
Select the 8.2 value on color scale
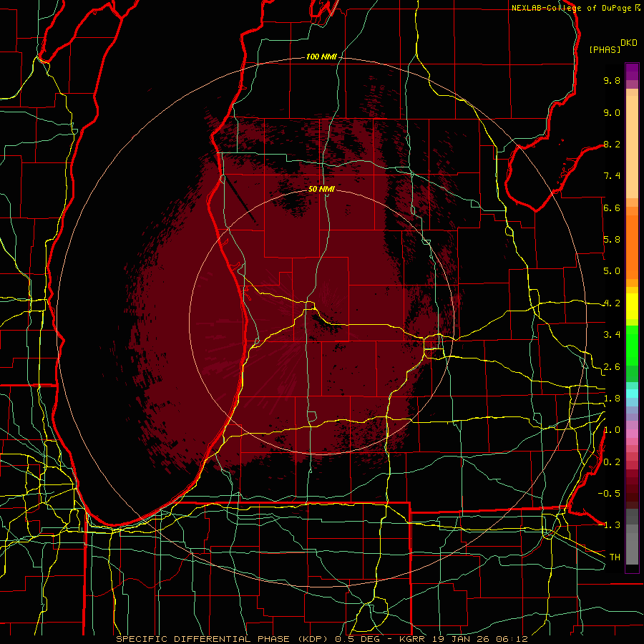[612, 144]
